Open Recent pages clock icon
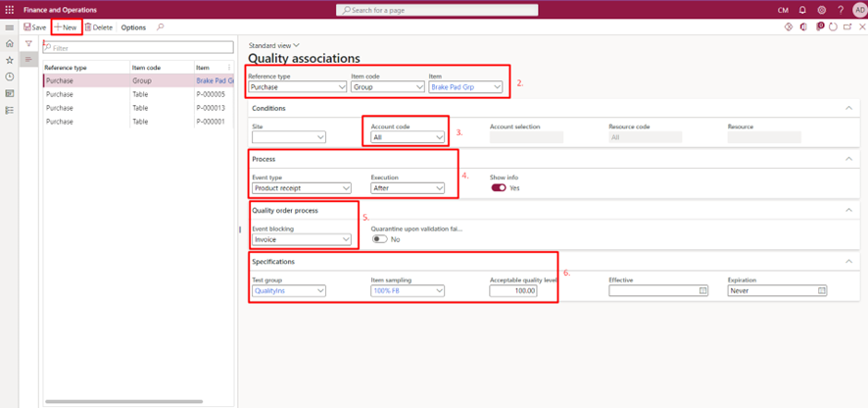868x408 pixels. (x=9, y=76)
